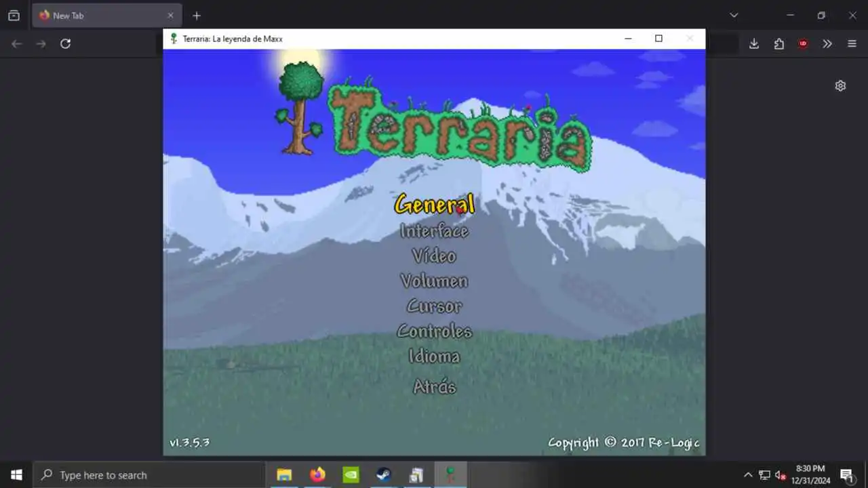Go back in Firefox browser

[17, 43]
